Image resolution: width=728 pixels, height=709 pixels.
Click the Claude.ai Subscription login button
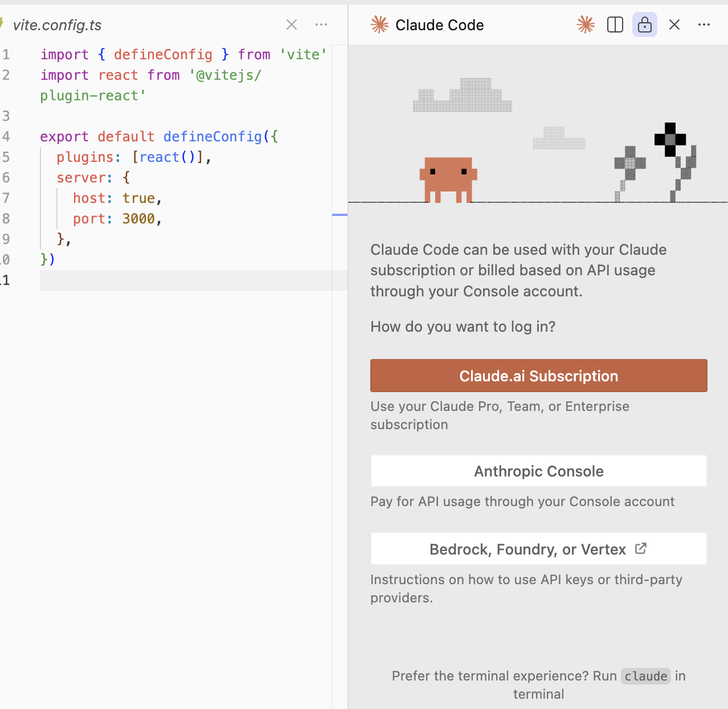point(538,376)
